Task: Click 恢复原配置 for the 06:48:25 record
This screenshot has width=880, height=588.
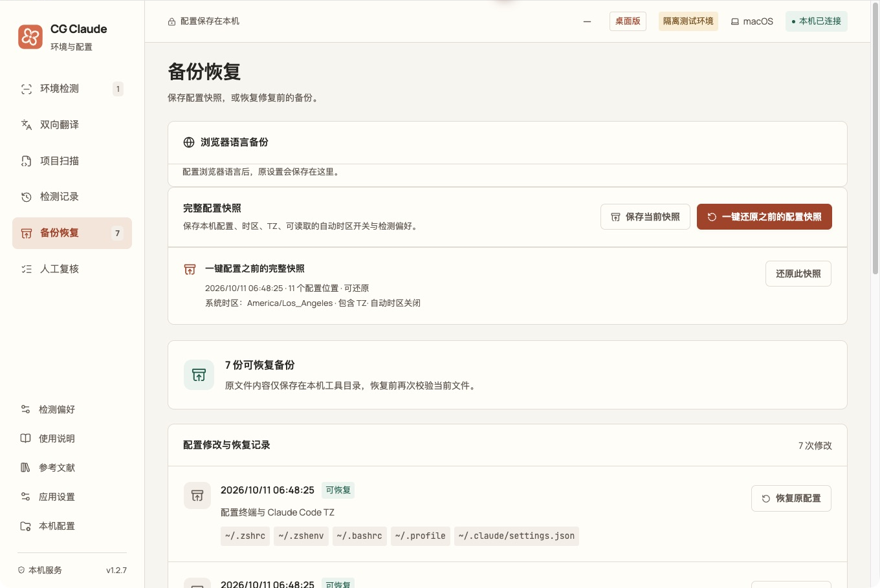Action: point(791,498)
